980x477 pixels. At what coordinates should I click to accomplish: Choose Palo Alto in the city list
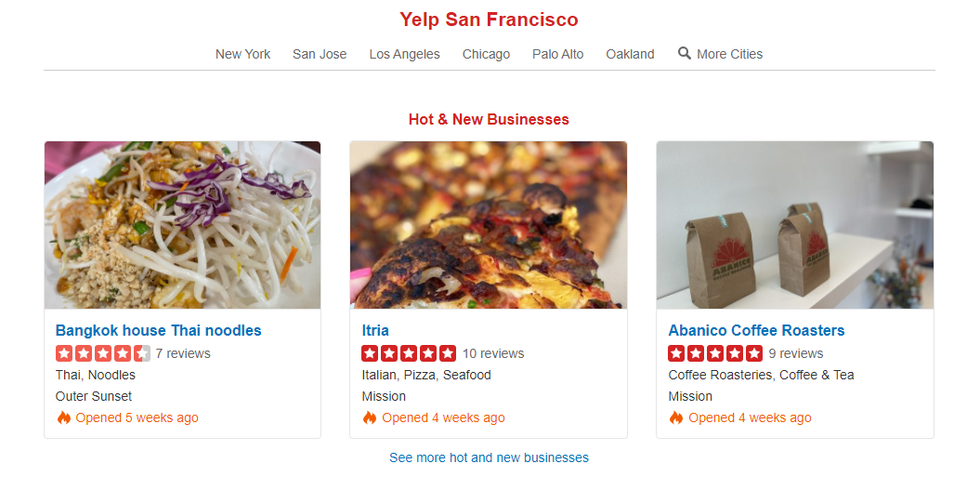point(557,54)
